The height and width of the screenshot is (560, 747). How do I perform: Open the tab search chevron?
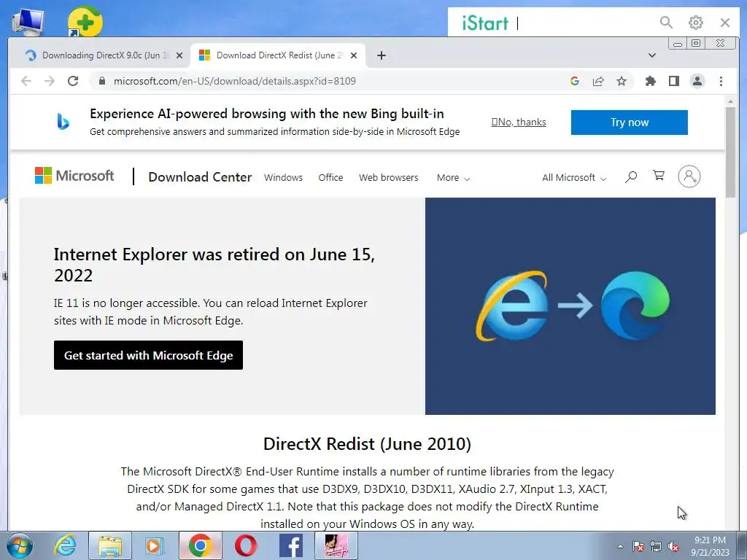(x=651, y=55)
